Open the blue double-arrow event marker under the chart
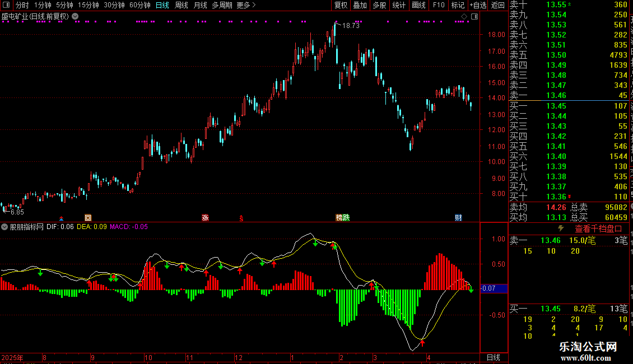This screenshot has height=364, width=633. tap(62, 218)
